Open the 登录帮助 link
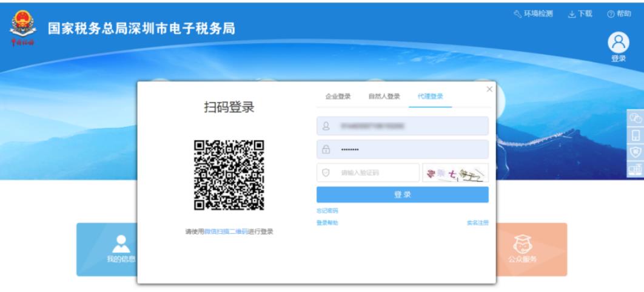The height and width of the screenshot is (292, 644). [x=327, y=223]
